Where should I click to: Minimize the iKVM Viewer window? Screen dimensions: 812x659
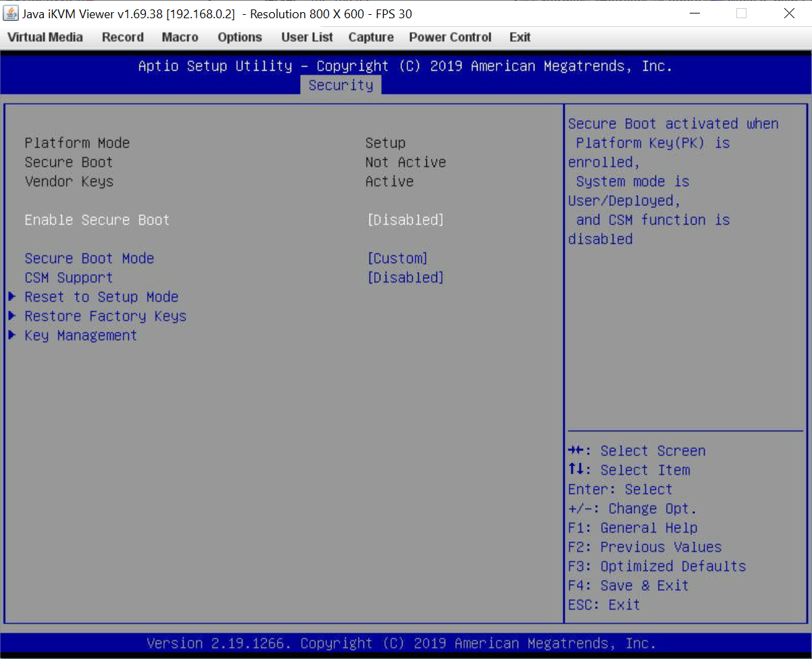(x=694, y=14)
